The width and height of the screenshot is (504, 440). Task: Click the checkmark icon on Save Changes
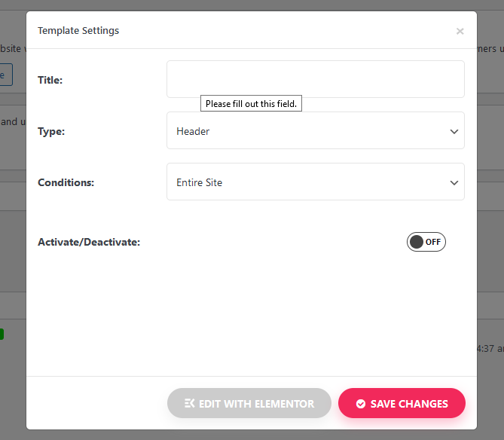click(x=360, y=404)
